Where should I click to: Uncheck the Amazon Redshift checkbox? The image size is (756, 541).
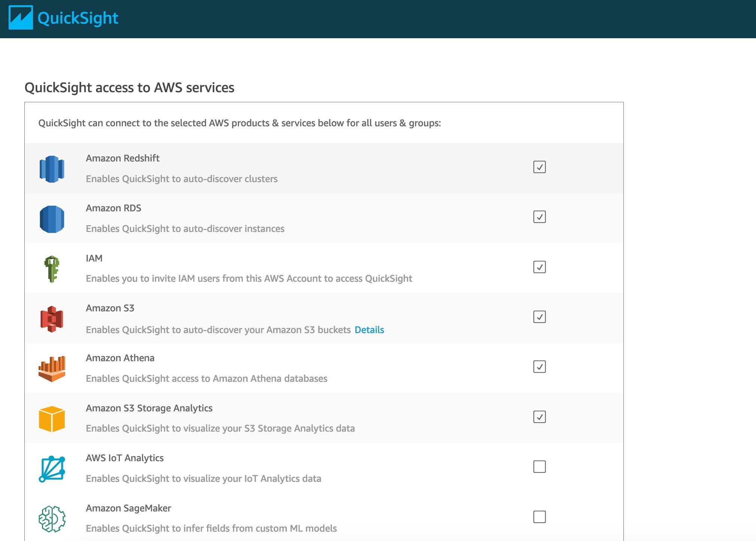click(x=539, y=167)
